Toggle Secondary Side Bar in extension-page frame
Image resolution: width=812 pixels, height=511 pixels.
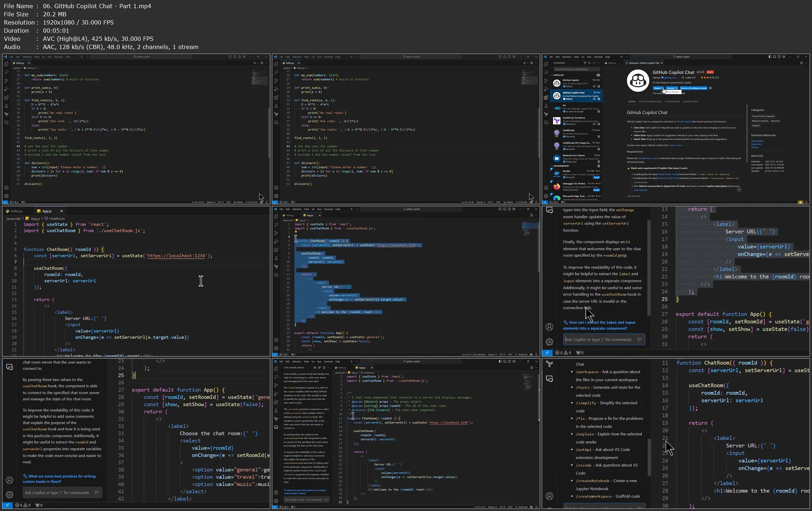pos(779,57)
